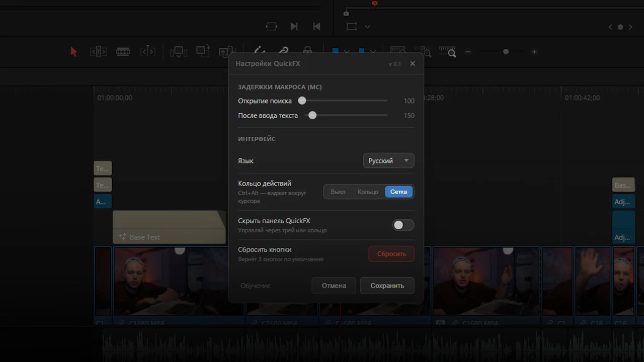This screenshot has height=362, width=644.
Task: Toggle the Hide QuickFX panel switch
Action: 403,225
